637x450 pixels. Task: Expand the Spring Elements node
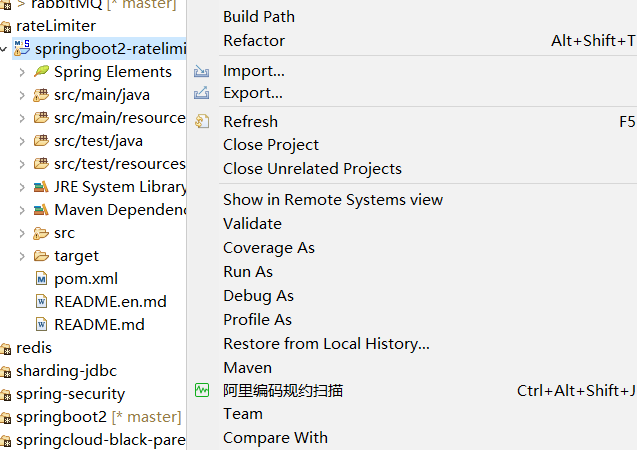click(x=22, y=72)
